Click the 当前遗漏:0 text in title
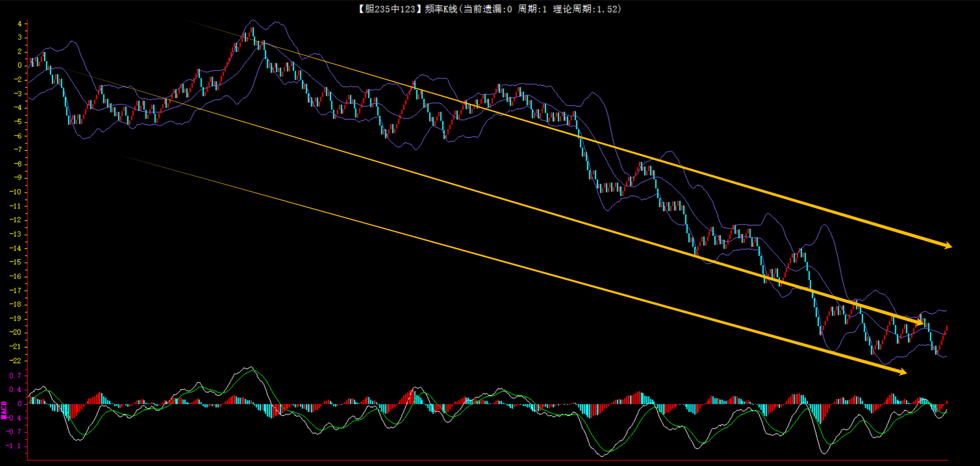 click(487, 9)
